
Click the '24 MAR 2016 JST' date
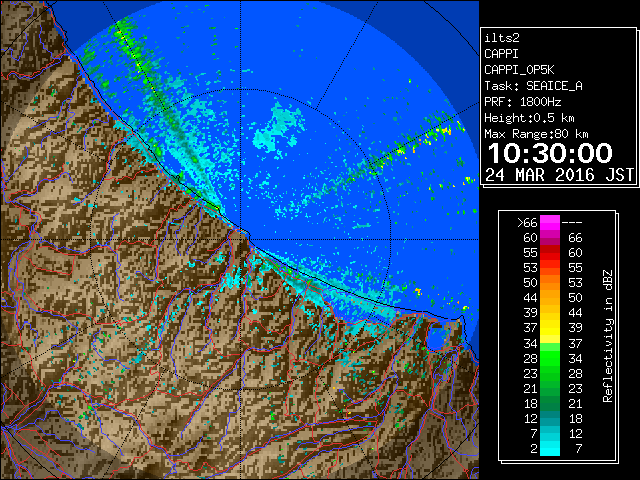click(x=560, y=175)
